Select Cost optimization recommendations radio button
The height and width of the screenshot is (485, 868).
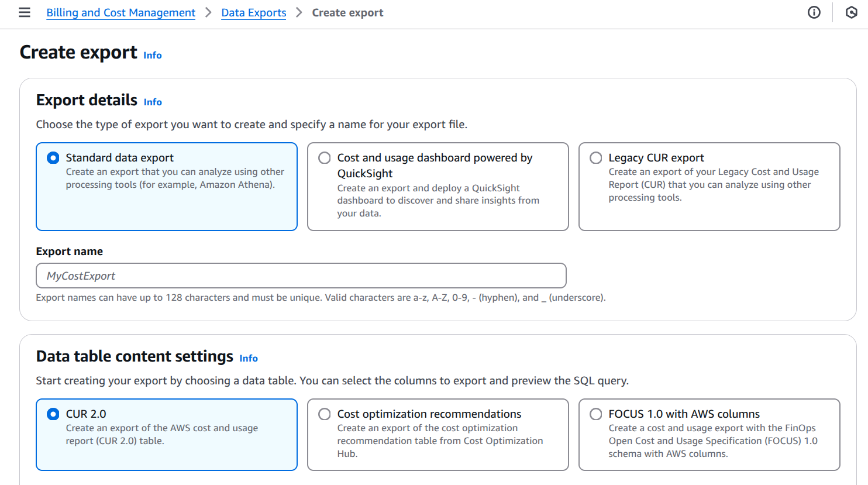click(324, 414)
